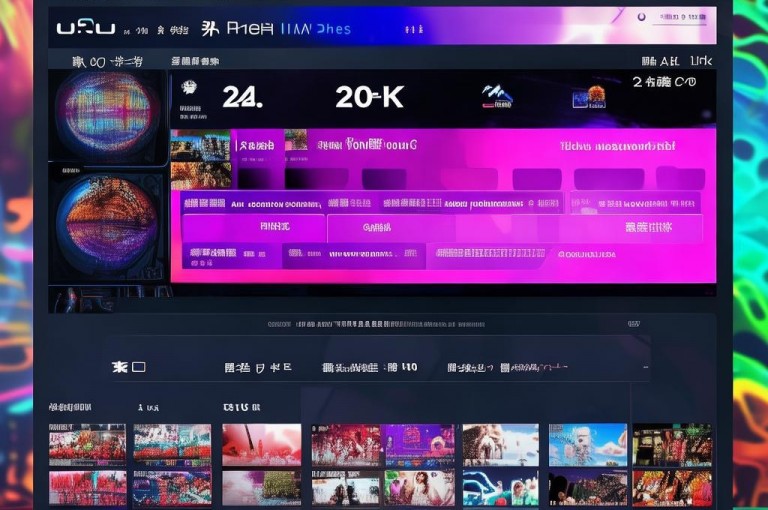Open the dark neon storefront thumbnail in the top row
Viewport: 768px width, 510px height.
pyautogui.click(x=672, y=445)
